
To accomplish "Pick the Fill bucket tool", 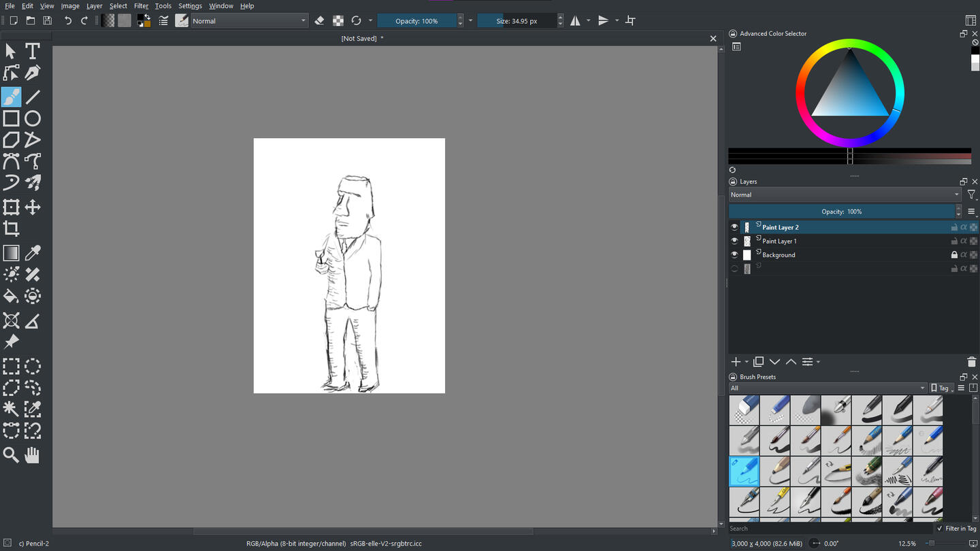I will click(11, 296).
